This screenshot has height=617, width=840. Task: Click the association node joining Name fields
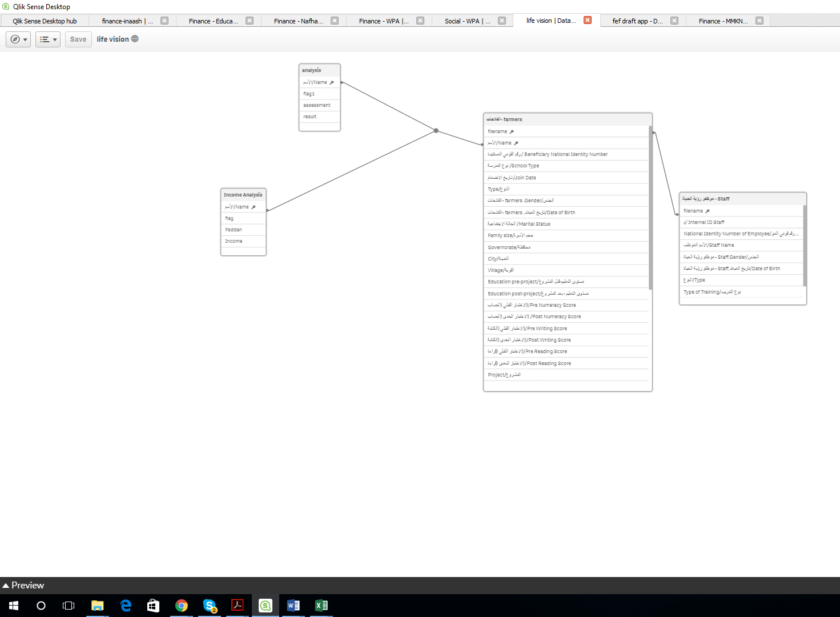tap(436, 131)
